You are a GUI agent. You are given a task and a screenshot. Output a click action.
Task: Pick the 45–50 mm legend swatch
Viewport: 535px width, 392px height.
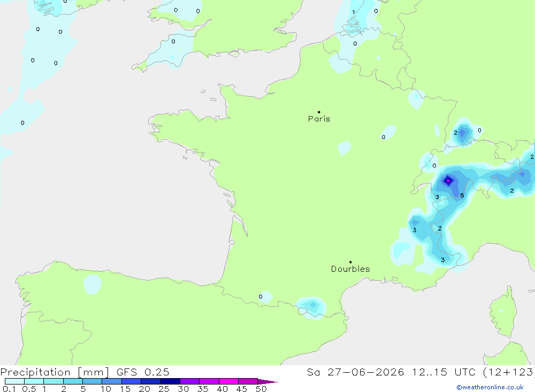coord(248,381)
